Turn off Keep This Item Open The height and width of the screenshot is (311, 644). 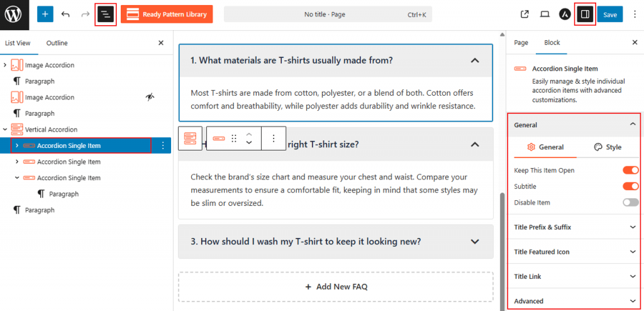click(x=630, y=170)
